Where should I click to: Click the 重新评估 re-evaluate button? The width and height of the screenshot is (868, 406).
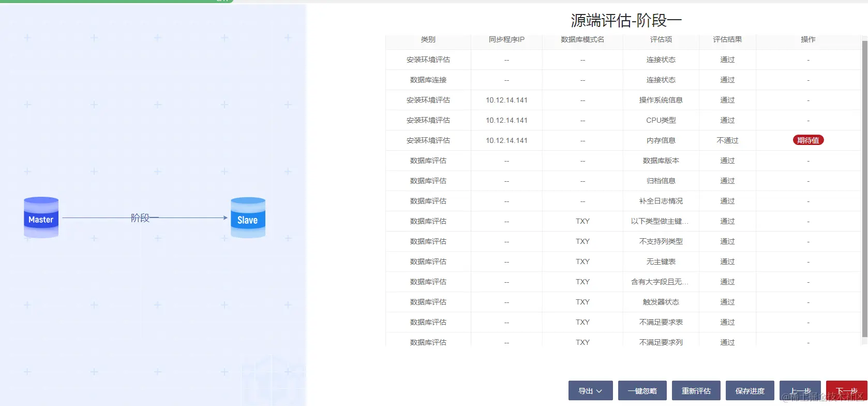(x=696, y=391)
